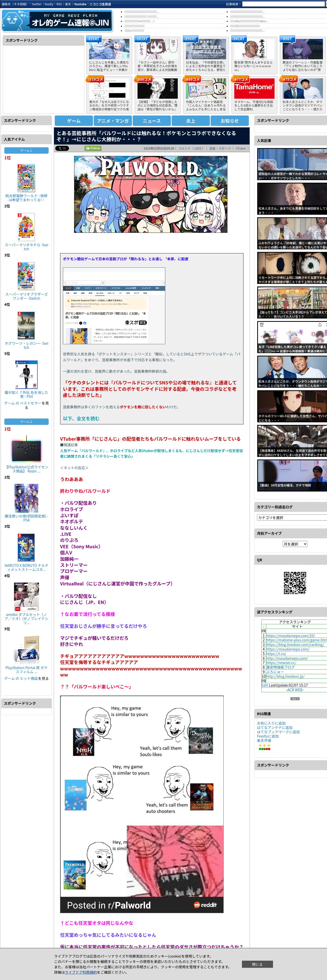Open the 162RT セクシー田中さん article thumbnail
Screen dimensions: 327x980
(157, 49)
